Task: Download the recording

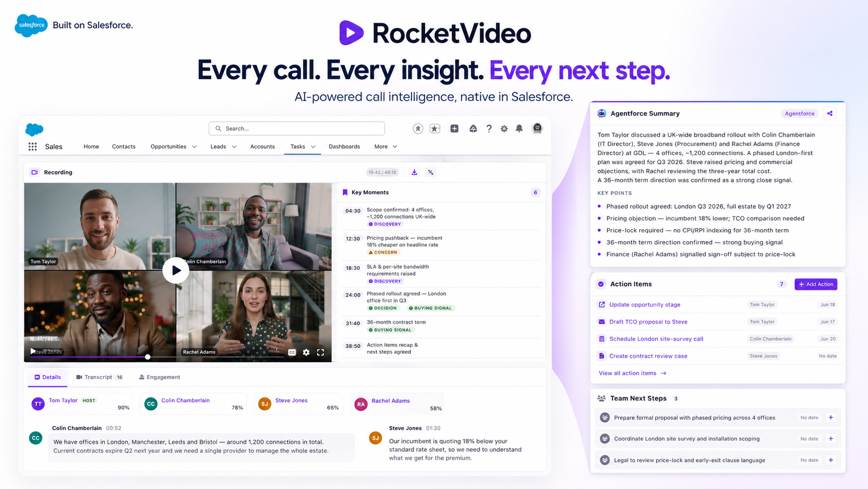Action: tap(414, 172)
